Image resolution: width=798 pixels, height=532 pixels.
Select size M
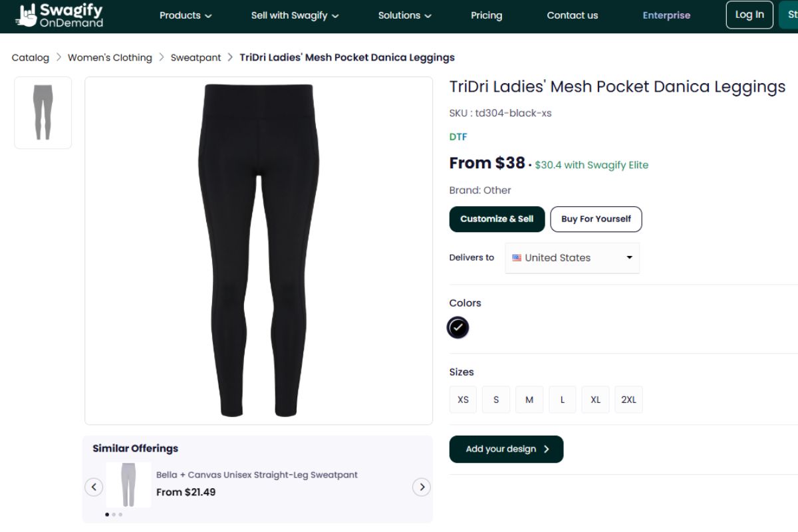529,399
